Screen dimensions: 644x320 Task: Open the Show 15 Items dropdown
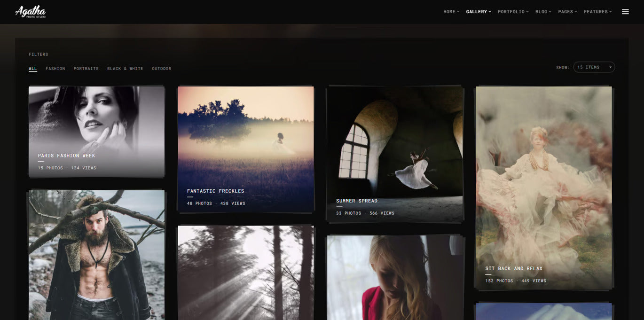[x=594, y=67]
